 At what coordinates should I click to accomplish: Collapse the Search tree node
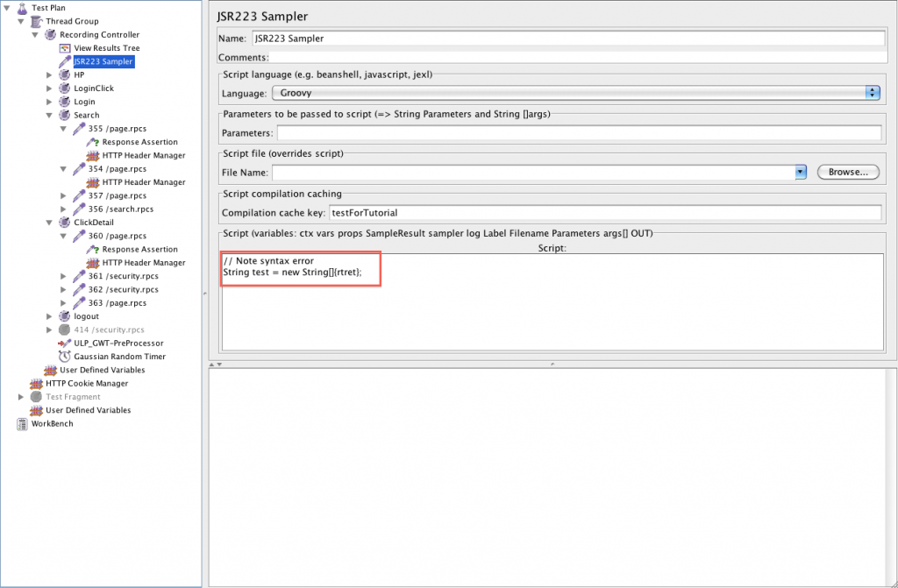pyautogui.click(x=49, y=115)
